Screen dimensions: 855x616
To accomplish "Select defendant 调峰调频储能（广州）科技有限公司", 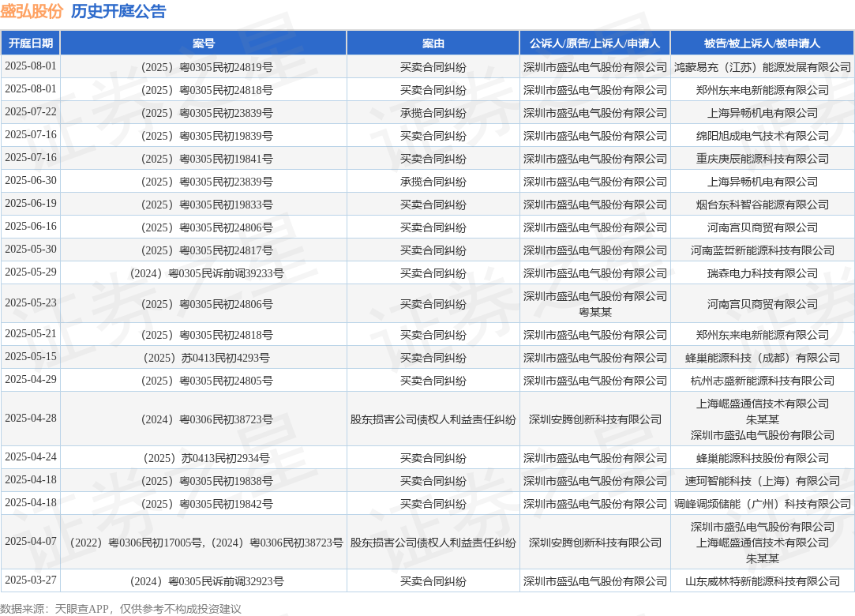I will click(x=763, y=504).
